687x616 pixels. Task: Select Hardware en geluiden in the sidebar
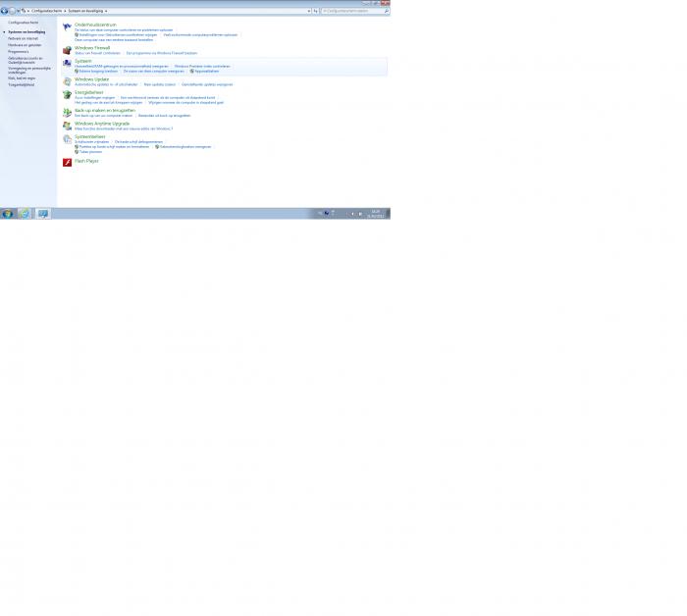coord(25,45)
